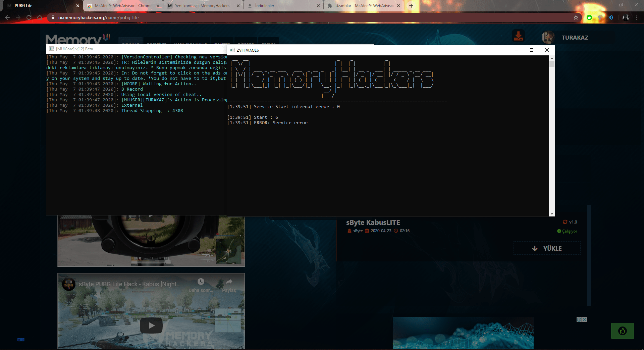Open a new tab with plus button

point(411,6)
